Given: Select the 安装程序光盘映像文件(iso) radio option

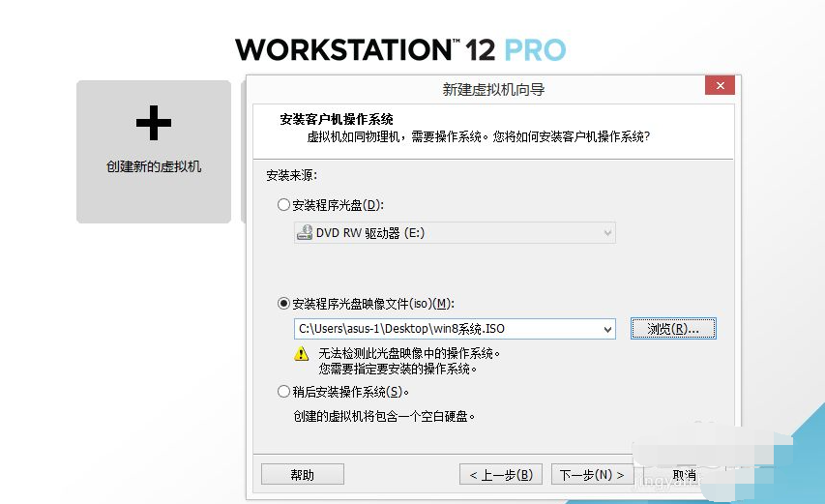Looking at the screenshot, I should pos(283,303).
